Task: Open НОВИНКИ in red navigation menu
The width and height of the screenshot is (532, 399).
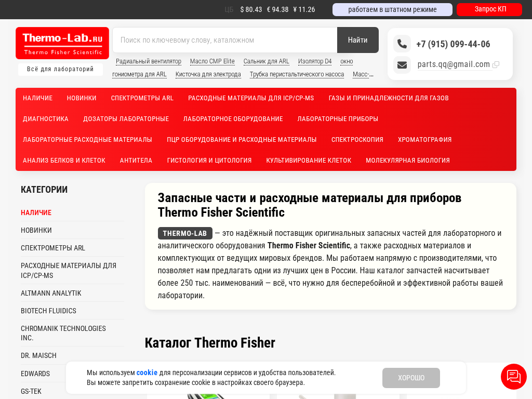Action: pos(82,98)
